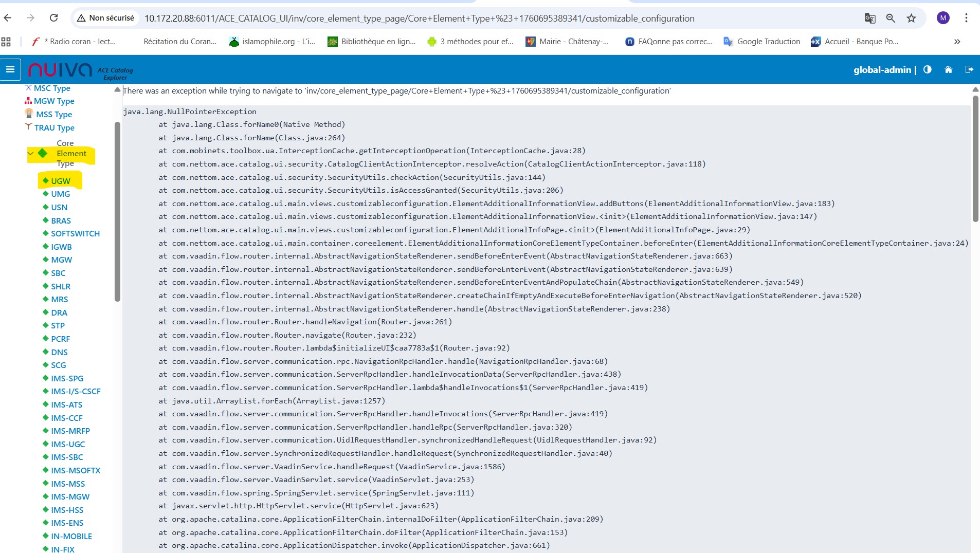Open TRAU Type in sidebar
980x553 pixels.
54,127
